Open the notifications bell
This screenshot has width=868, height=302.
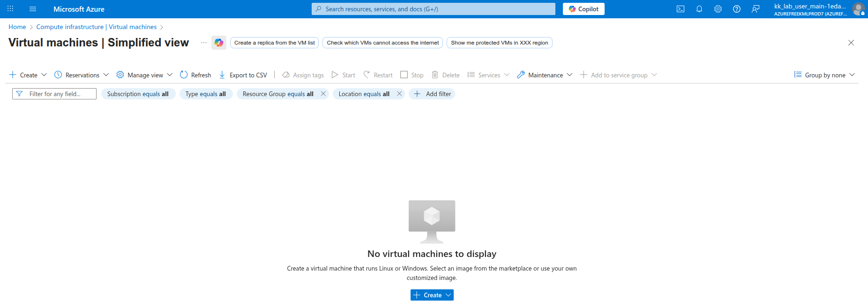(699, 9)
